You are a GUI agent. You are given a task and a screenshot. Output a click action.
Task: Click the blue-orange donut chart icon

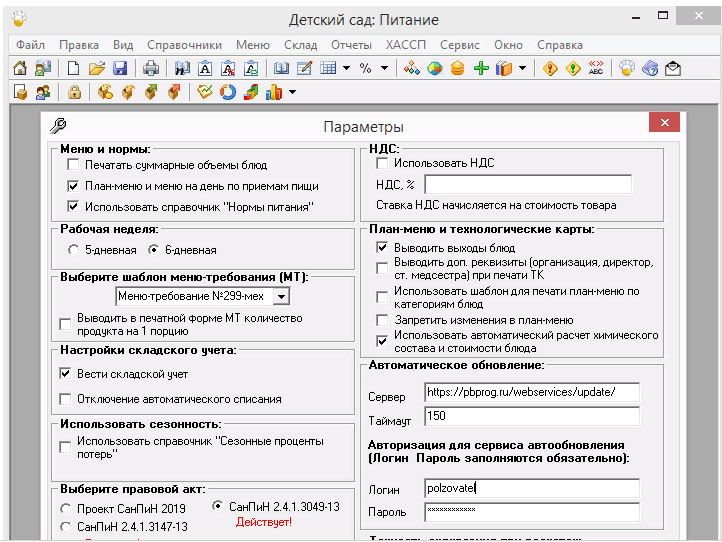pos(228,92)
